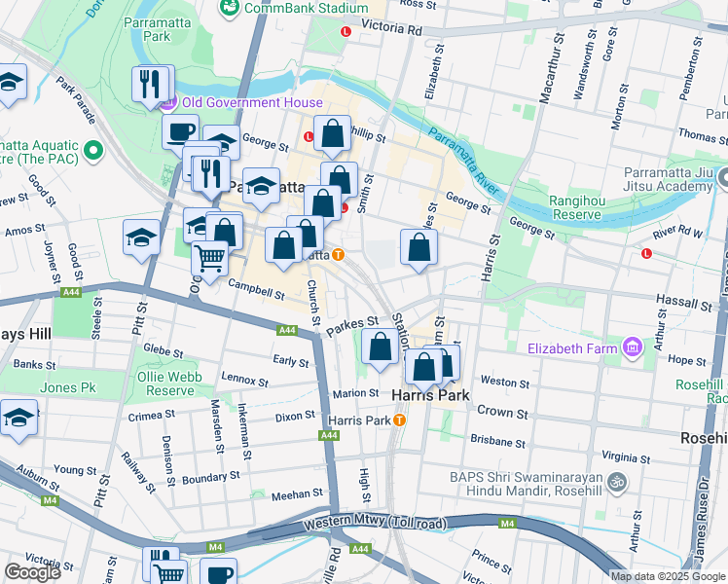Select the James Ruse Dr label

coord(703,521)
